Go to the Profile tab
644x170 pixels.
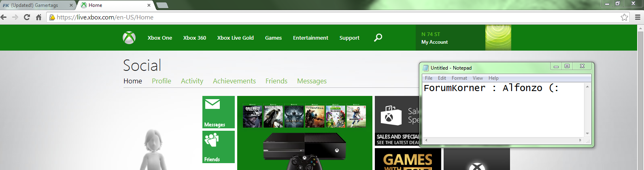162,81
